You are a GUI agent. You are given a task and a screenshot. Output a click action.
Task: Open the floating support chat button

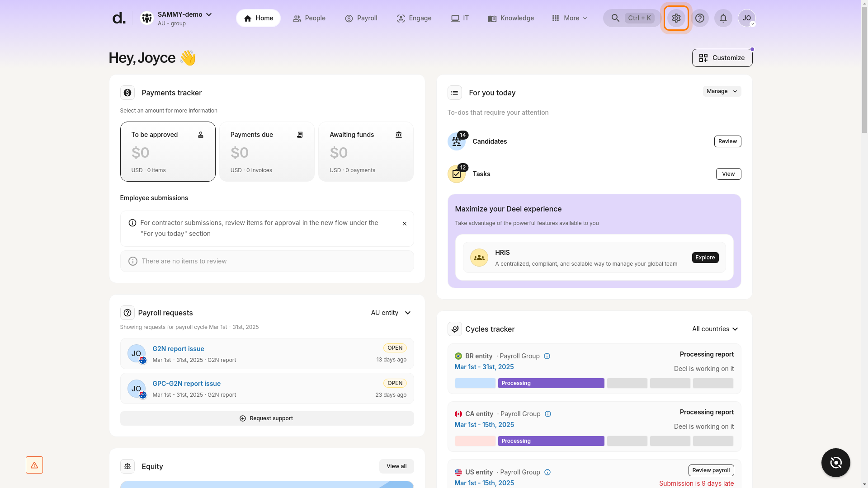[x=835, y=463]
